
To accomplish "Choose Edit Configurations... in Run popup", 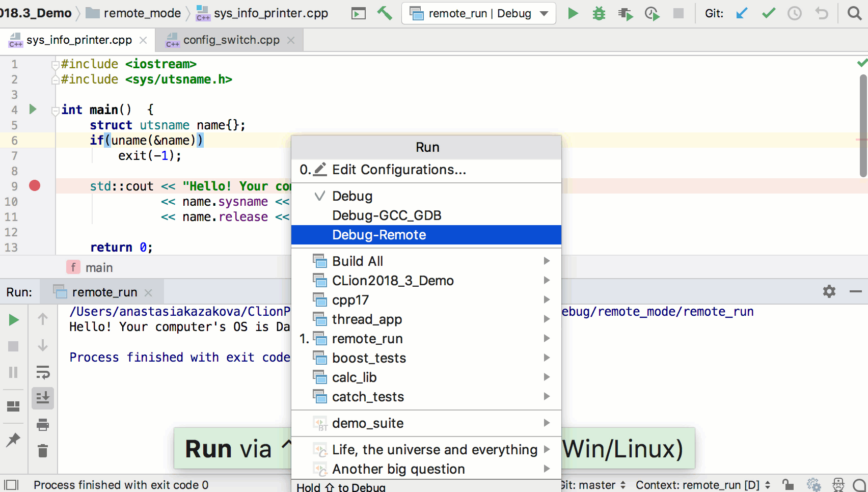I will pyautogui.click(x=399, y=170).
